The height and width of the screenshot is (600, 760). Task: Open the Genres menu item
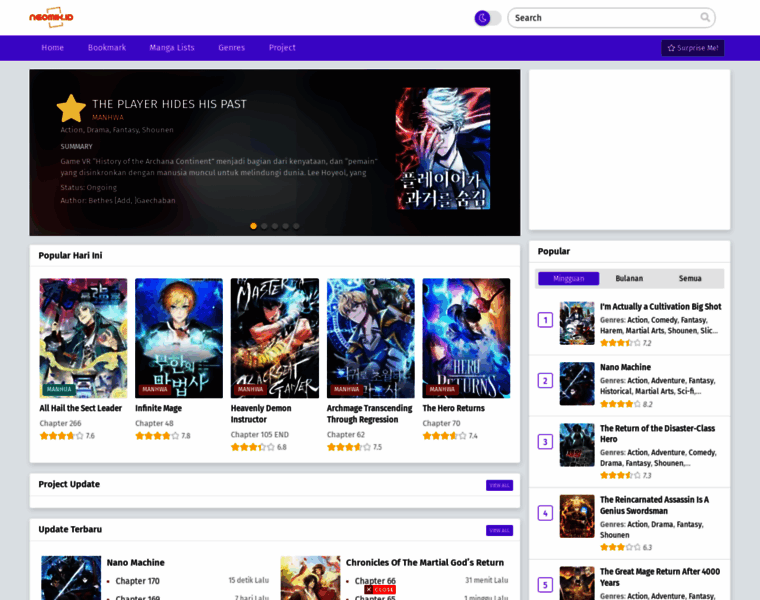tap(231, 47)
